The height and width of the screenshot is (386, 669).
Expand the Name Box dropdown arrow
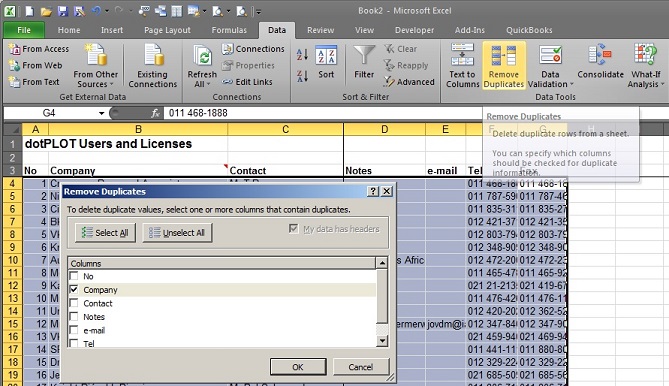102,113
